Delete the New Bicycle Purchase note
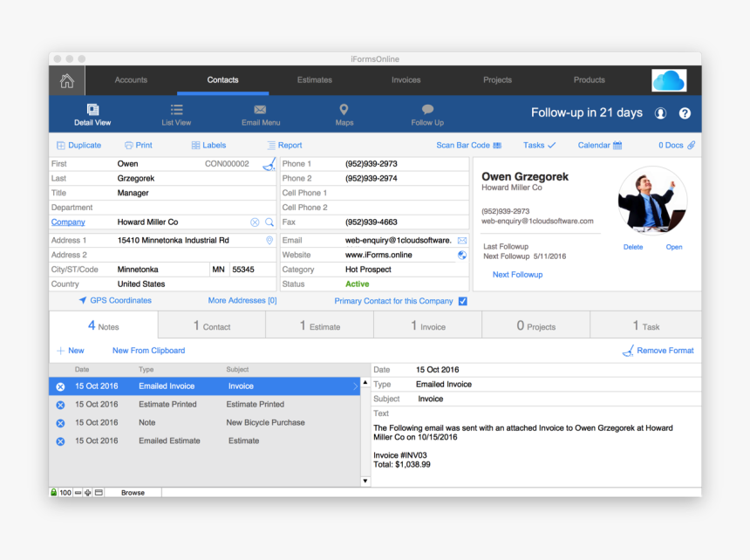 (60, 423)
